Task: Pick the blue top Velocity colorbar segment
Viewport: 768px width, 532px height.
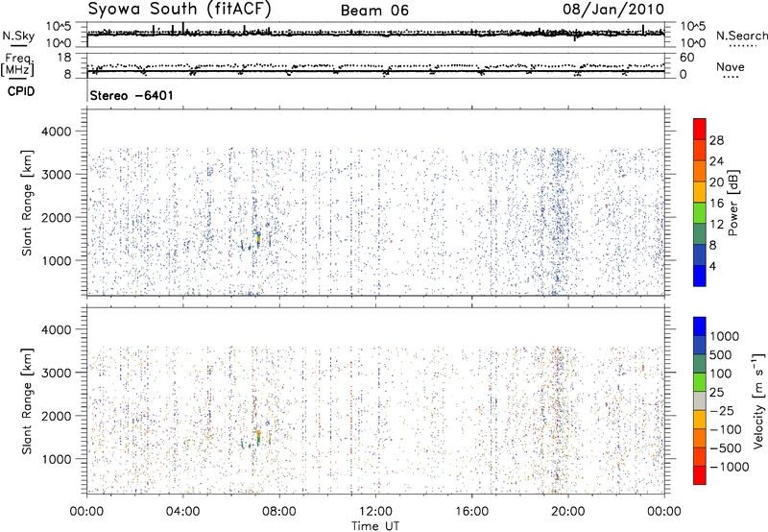Action: (700, 326)
